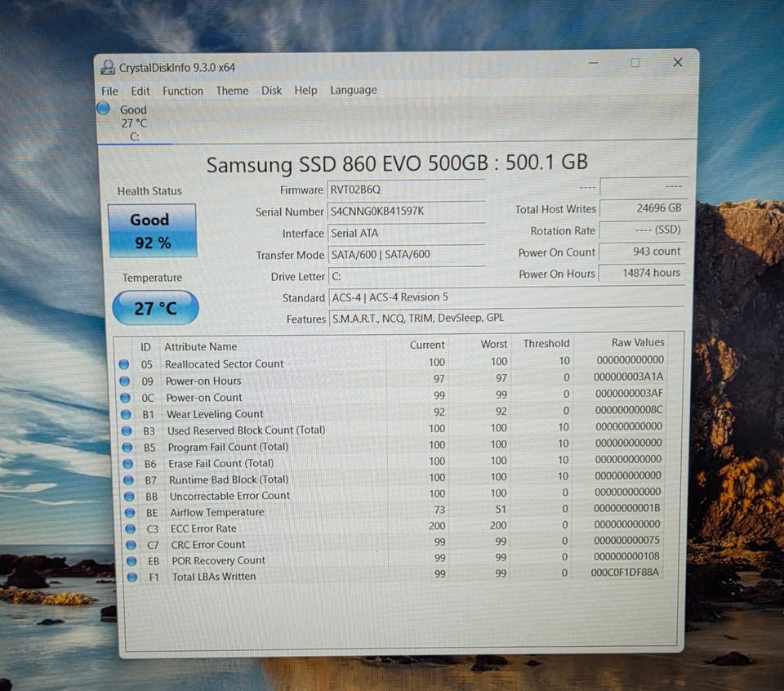
Task: Click the Current value 200 in ECC Error Rate row
Action: pos(437,526)
